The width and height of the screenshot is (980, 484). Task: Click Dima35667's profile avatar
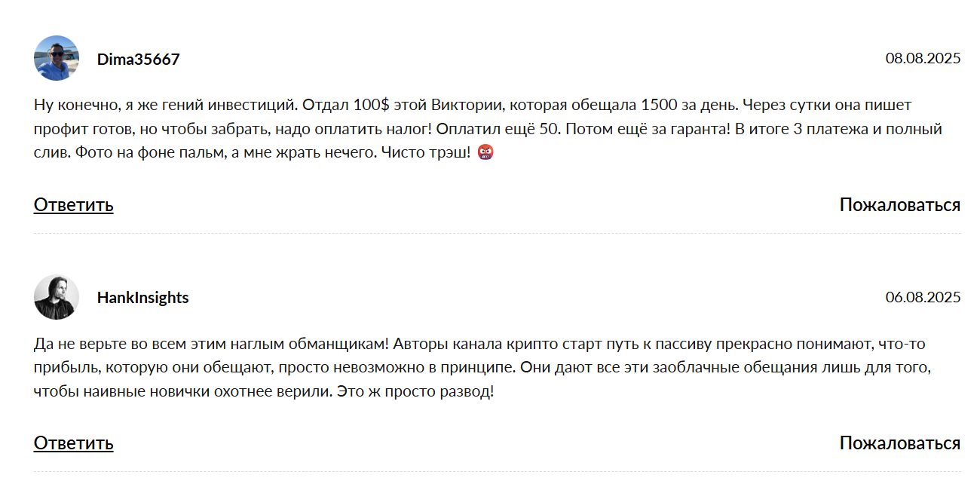(x=57, y=58)
